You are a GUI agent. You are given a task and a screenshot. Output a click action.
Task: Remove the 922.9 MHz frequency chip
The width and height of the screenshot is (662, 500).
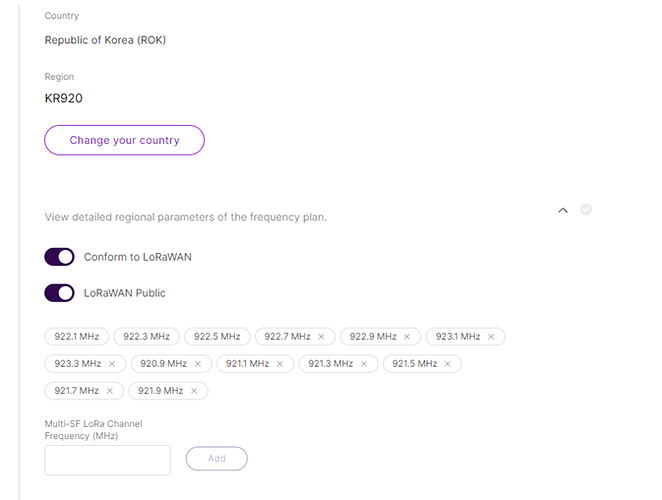click(x=407, y=337)
